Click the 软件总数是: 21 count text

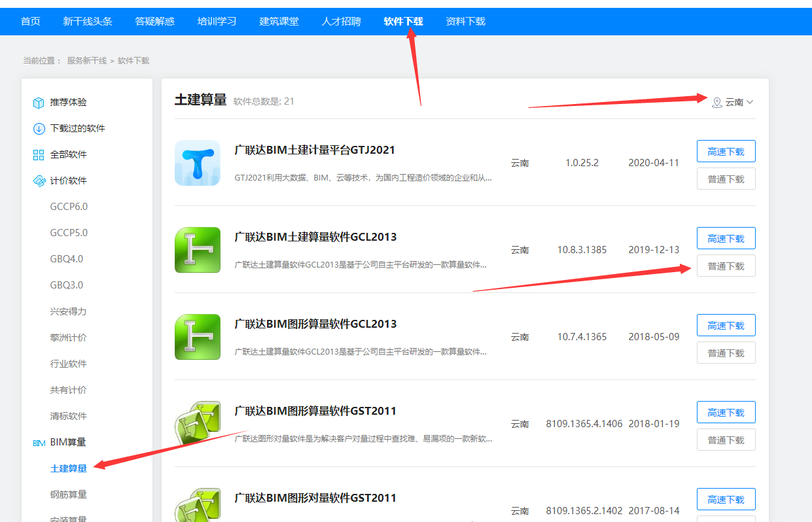click(264, 101)
